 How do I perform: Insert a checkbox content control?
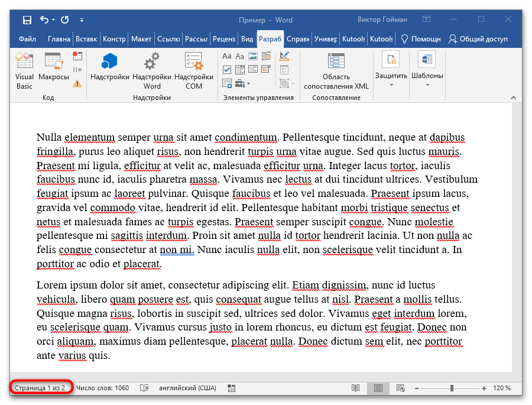[x=226, y=70]
